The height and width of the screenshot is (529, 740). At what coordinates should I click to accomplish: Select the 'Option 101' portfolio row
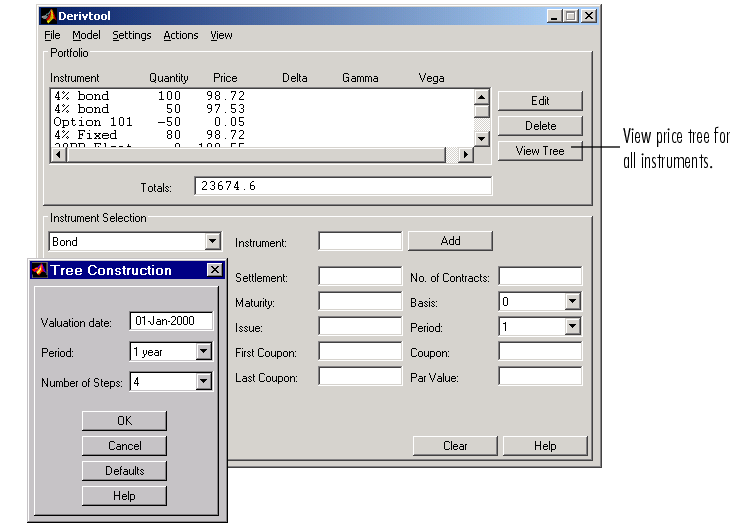click(x=262, y=122)
